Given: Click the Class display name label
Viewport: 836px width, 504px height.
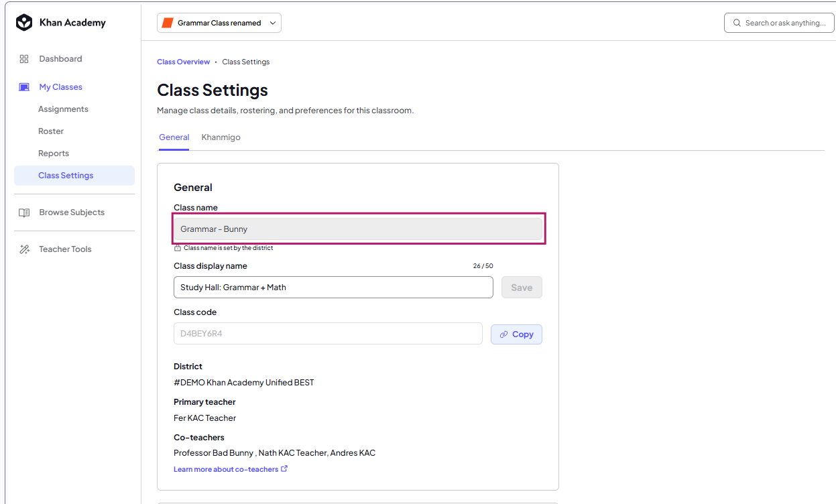Looking at the screenshot, I should [x=211, y=266].
